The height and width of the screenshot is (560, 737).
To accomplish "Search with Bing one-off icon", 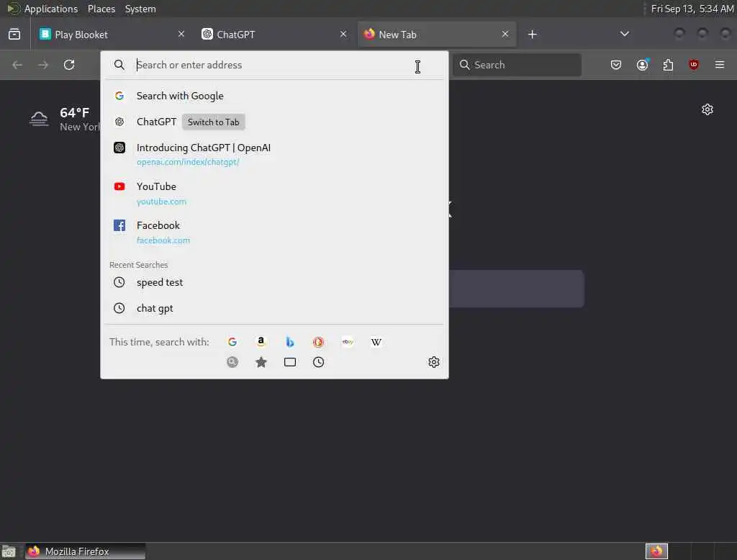I will [x=290, y=342].
